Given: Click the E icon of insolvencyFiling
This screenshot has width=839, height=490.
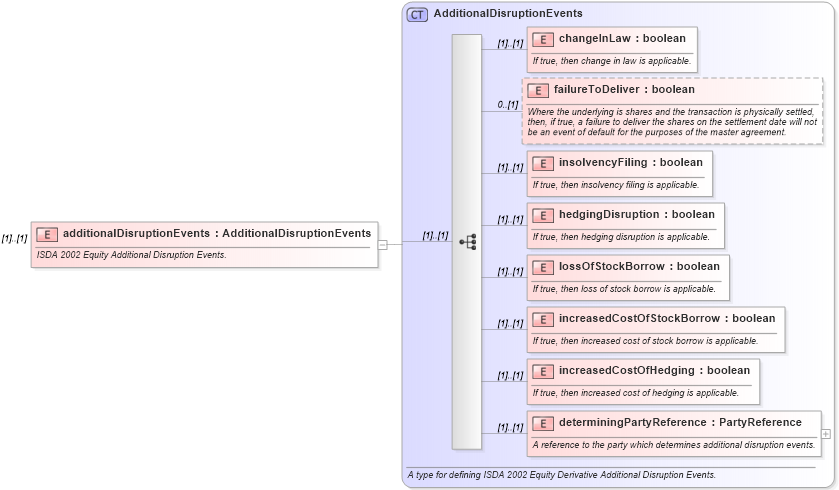Looking at the screenshot, I should [x=543, y=164].
